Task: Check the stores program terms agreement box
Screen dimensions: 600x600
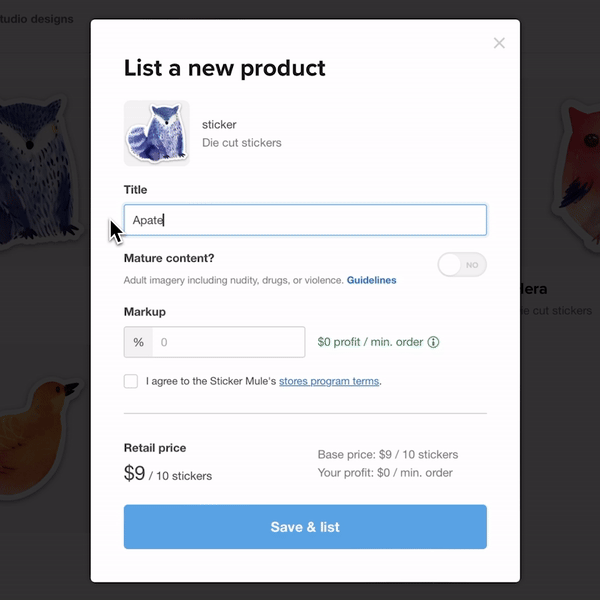Action: coord(131,381)
